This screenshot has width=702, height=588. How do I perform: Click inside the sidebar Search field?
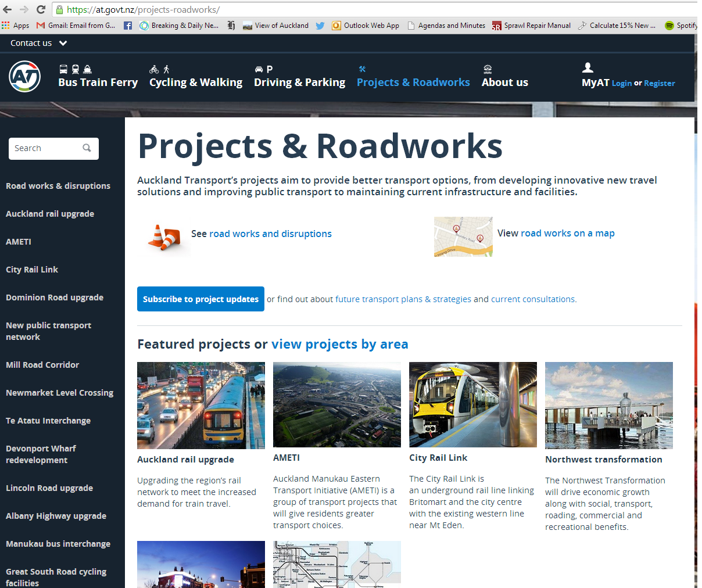coord(46,148)
